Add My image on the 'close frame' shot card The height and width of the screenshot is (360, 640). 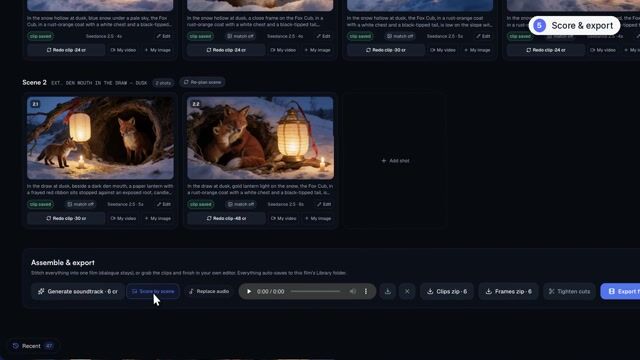click(x=318, y=50)
